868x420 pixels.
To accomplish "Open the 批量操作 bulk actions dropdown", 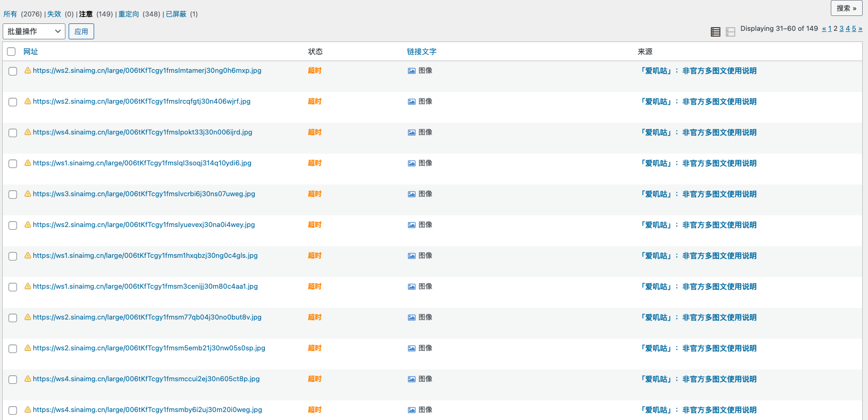I will click(34, 31).
